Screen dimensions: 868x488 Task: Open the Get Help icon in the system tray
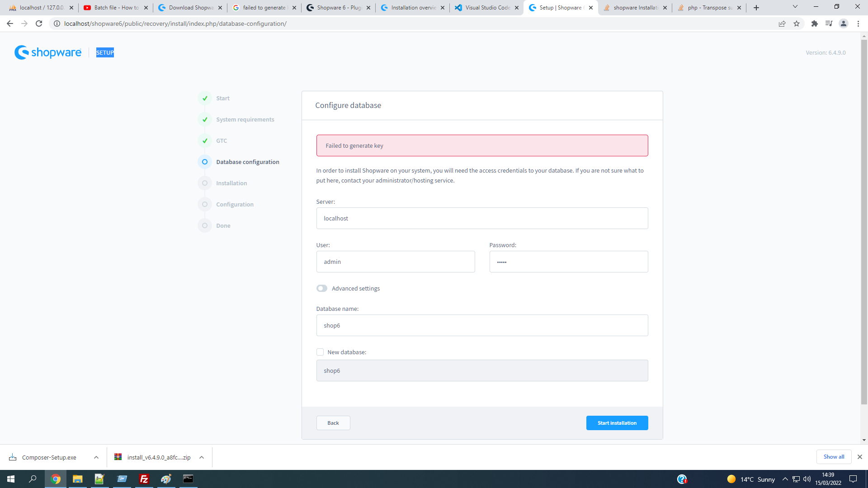(682, 479)
